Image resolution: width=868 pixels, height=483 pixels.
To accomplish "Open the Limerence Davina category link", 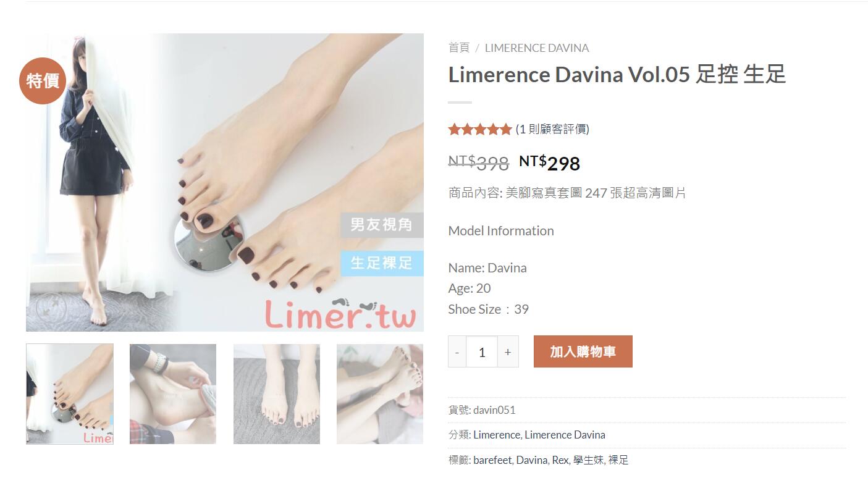I will [x=565, y=435].
